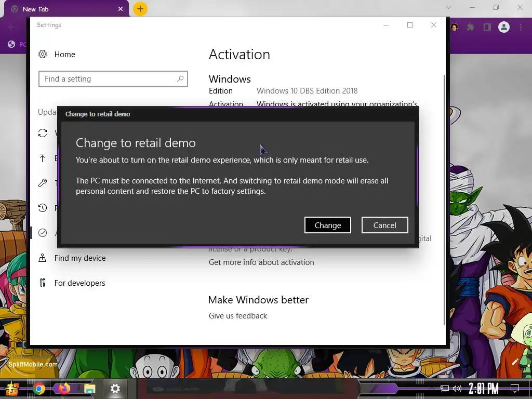Focus the Find a setting search box
The height and width of the screenshot is (399, 532).
click(113, 79)
